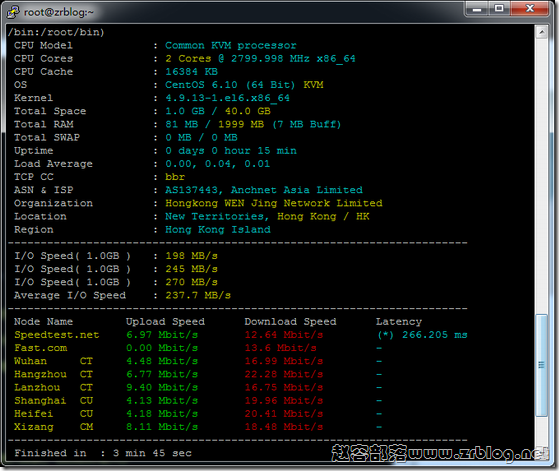Click the AS137443 Anchnet Asia Limited value
The height and width of the screenshot is (471, 559).
pyautogui.click(x=264, y=190)
